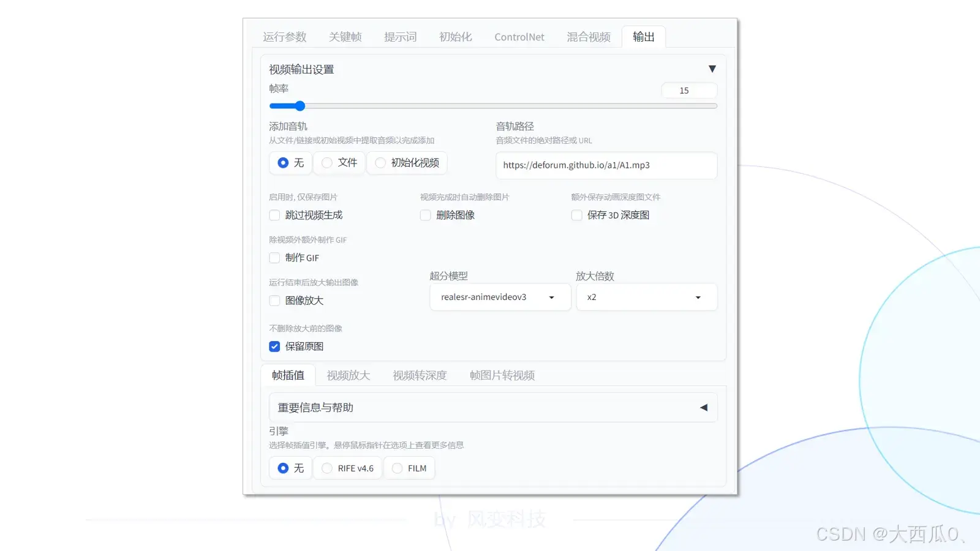Click the 帧率 value field showing 15
This screenshot has width=980, height=551.
coord(689,91)
